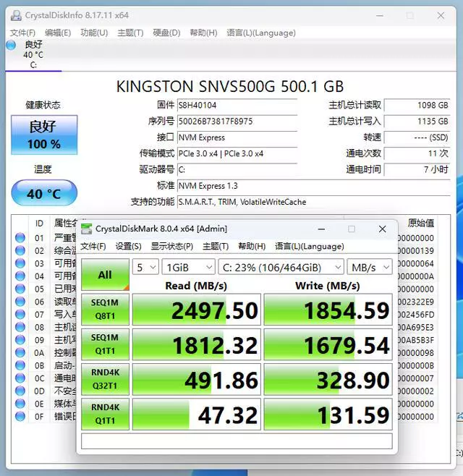463x476 pixels.
Task: Open CrystalDiskInfo 语言(L)(Language) menu
Action: point(261,33)
